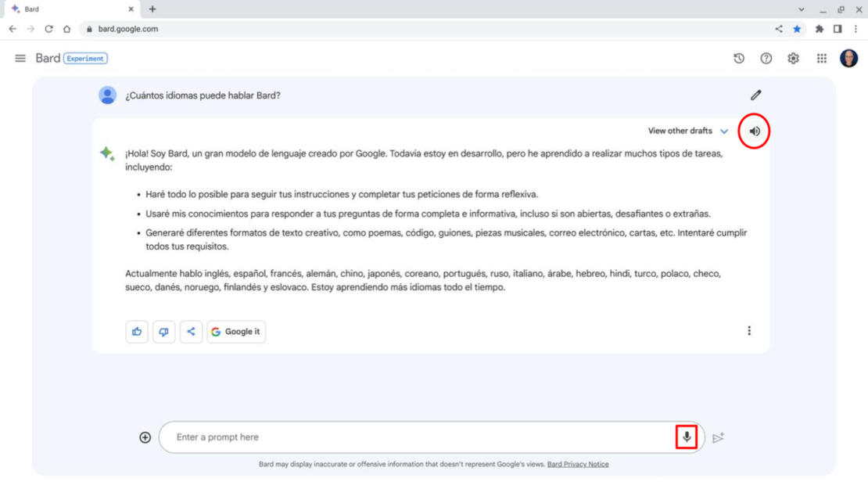The width and height of the screenshot is (868, 489).
Task: Open Bard settings
Action: (x=793, y=58)
